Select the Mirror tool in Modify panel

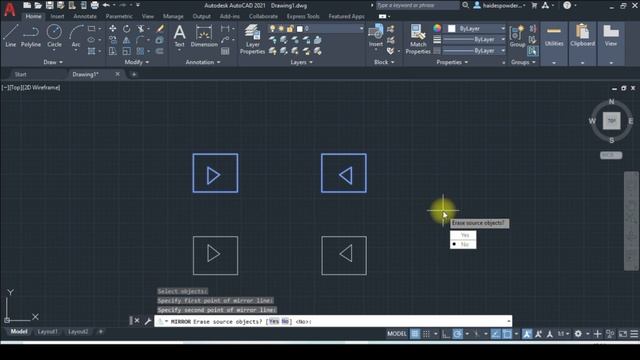[127, 40]
